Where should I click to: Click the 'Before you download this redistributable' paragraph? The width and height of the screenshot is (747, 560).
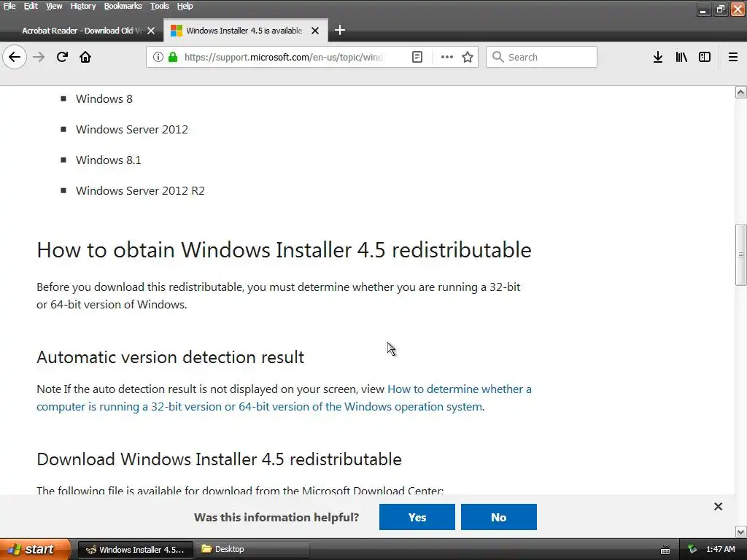click(279, 296)
